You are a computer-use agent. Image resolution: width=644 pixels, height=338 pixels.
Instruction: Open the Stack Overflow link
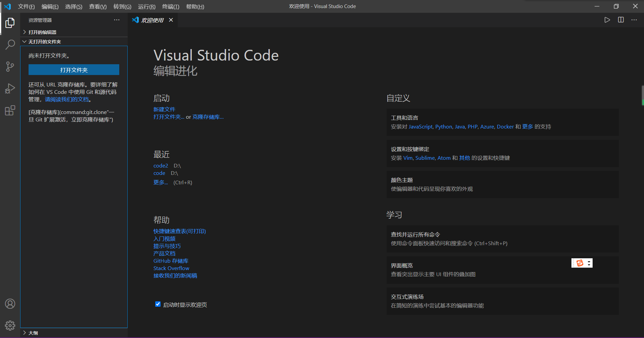click(171, 268)
